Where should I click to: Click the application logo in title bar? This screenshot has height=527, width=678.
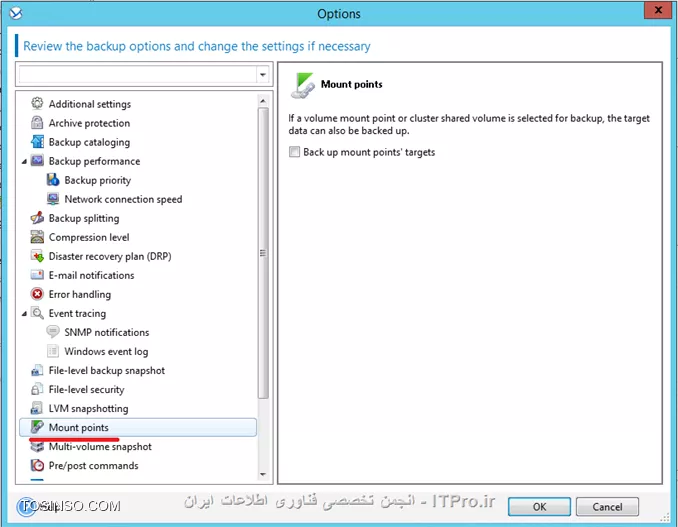click(16, 13)
